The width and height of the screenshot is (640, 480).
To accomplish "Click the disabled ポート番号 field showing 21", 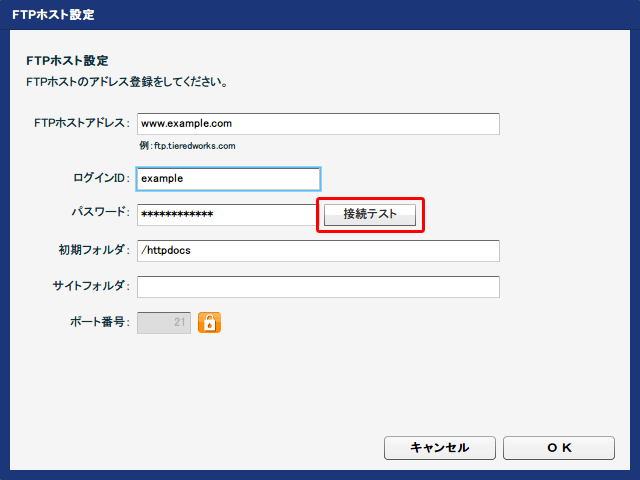I will [x=164, y=322].
